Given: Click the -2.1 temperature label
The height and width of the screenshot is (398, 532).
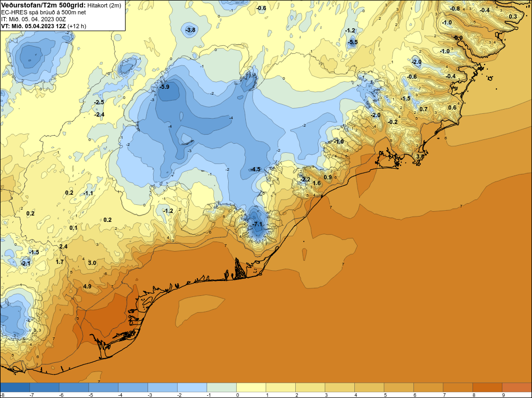Looking at the screenshot, I should 26,263.
